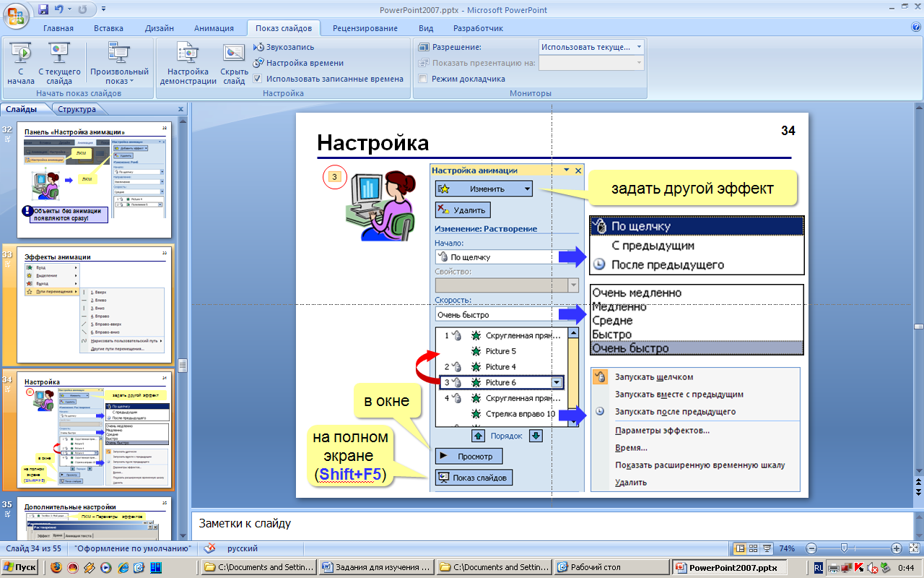Viewport: 924px width, 578px height.
Task: Switch to Normal view in the status bar
Action: (739, 548)
